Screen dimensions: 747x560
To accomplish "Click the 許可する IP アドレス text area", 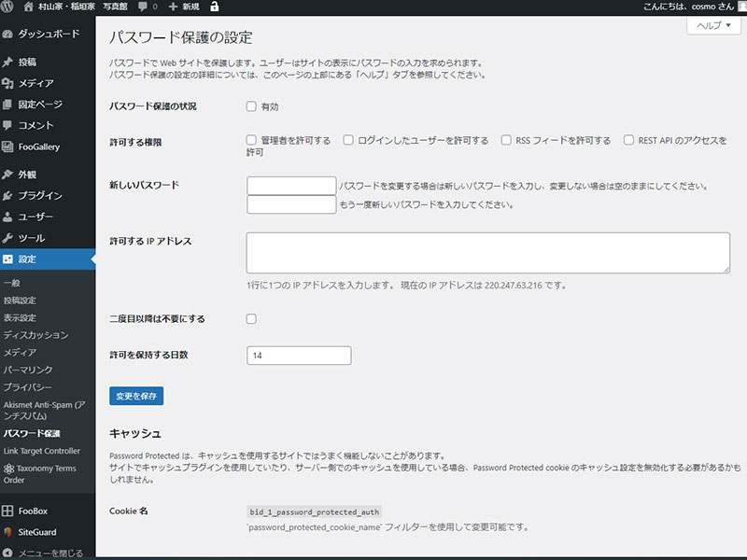I will point(487,253).
